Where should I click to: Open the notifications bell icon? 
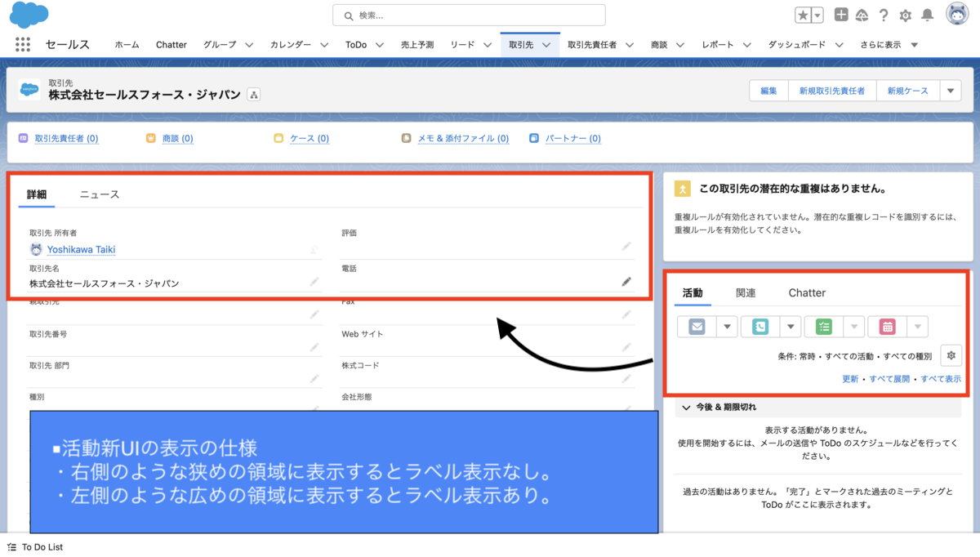[x=927, y=14]
